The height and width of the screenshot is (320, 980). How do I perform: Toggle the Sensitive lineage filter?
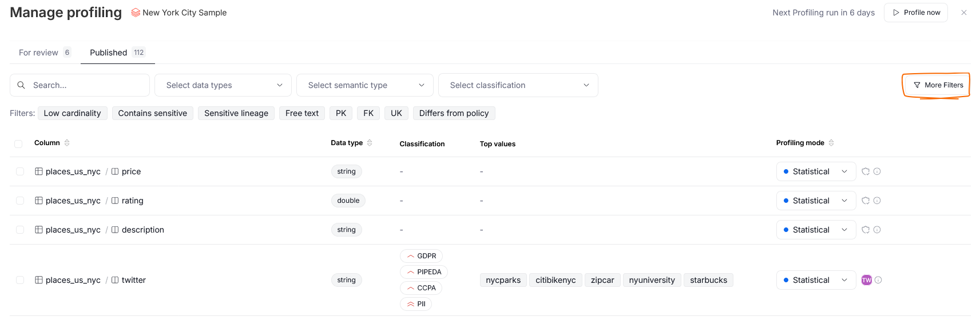(236, 113)
